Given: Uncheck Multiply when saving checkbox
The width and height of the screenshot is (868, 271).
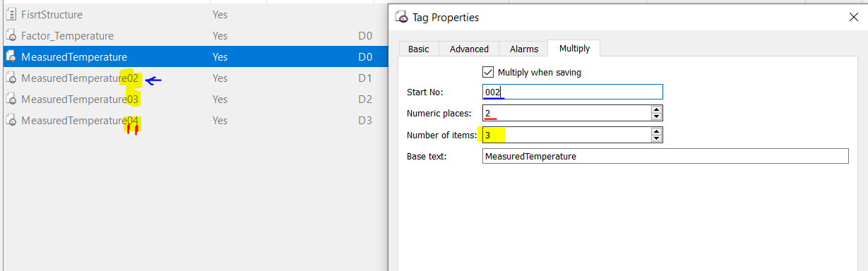Looking at the screenshot, I should [x=487, y=72].
